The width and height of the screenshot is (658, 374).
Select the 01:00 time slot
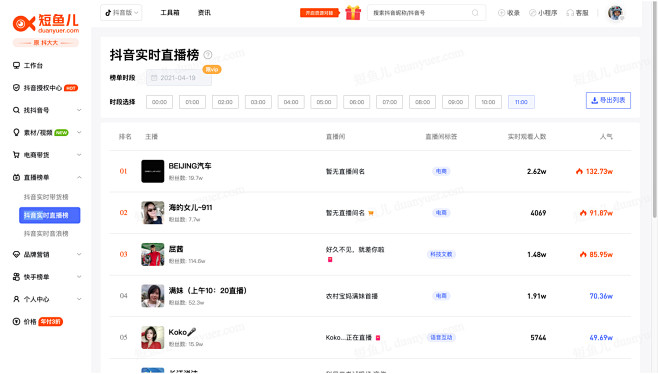(x=192, y=102)
